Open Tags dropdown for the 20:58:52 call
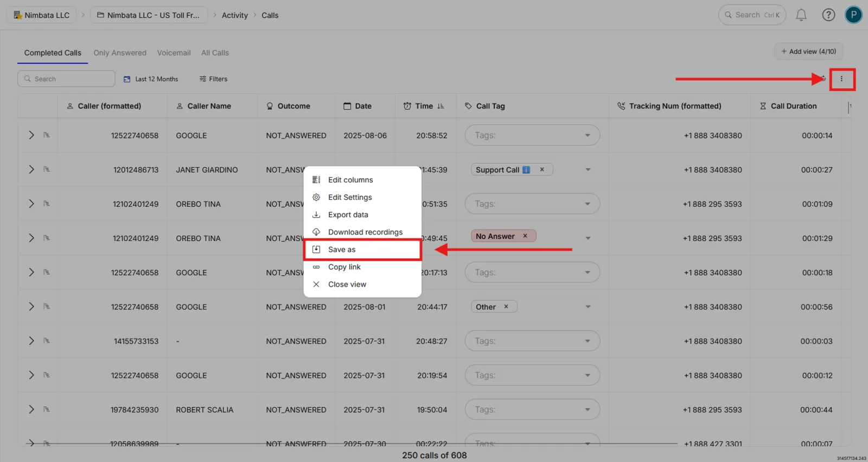This screenshot has height=462, width=868. pos(532,135)
